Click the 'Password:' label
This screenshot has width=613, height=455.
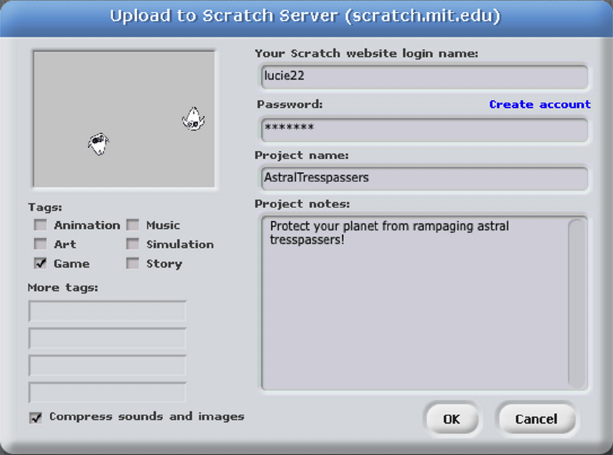[x=290, y=104]
